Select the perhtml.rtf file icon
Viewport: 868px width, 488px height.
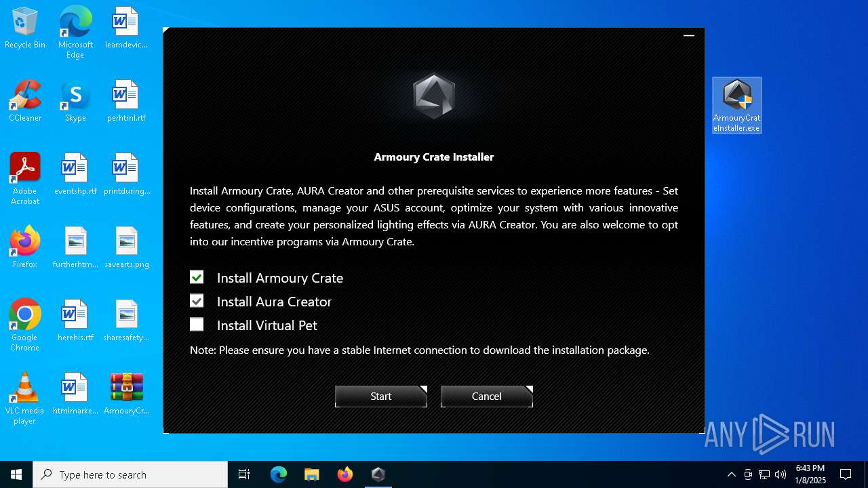coord(126,102)
